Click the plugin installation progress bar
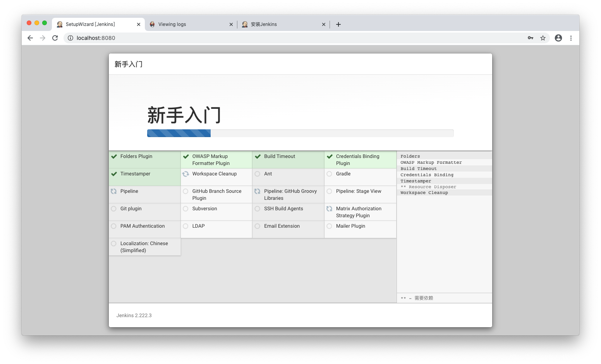Image resolution: width=601 pixels, height=364 pixels. (300, 133)
